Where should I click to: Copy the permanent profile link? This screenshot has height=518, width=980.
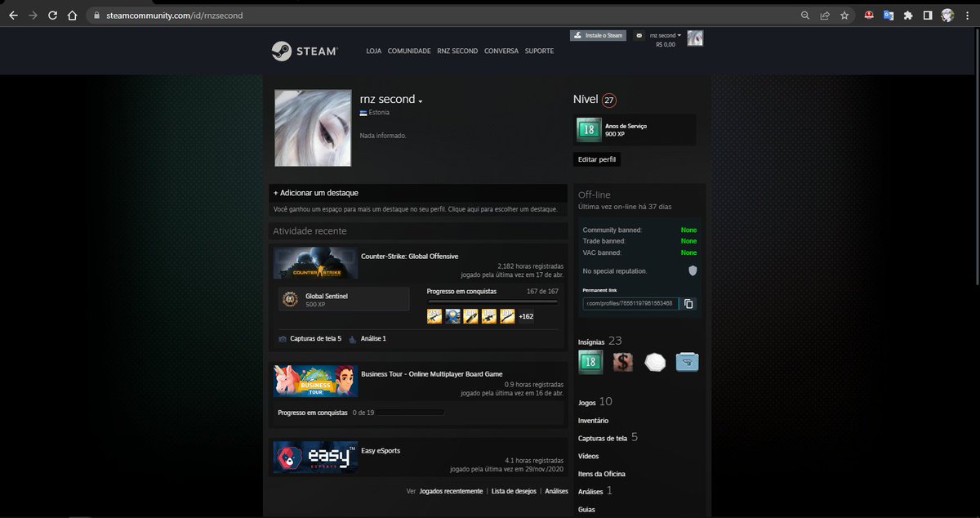coord(688,304)
